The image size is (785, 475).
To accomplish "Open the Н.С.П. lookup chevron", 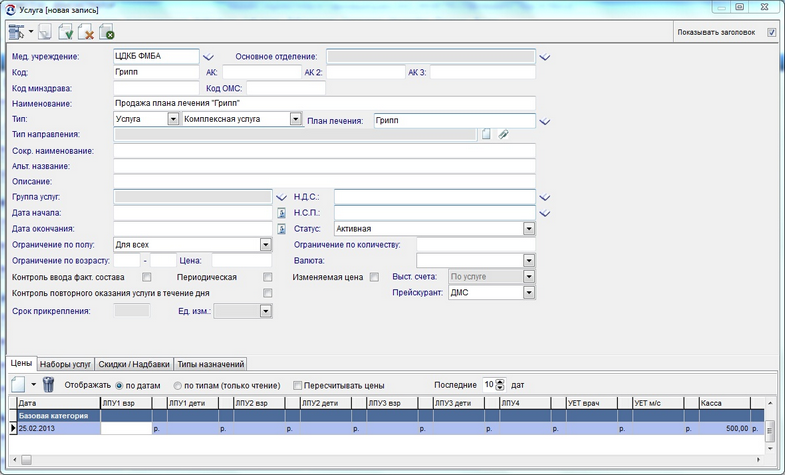I will tap(545, 213).
